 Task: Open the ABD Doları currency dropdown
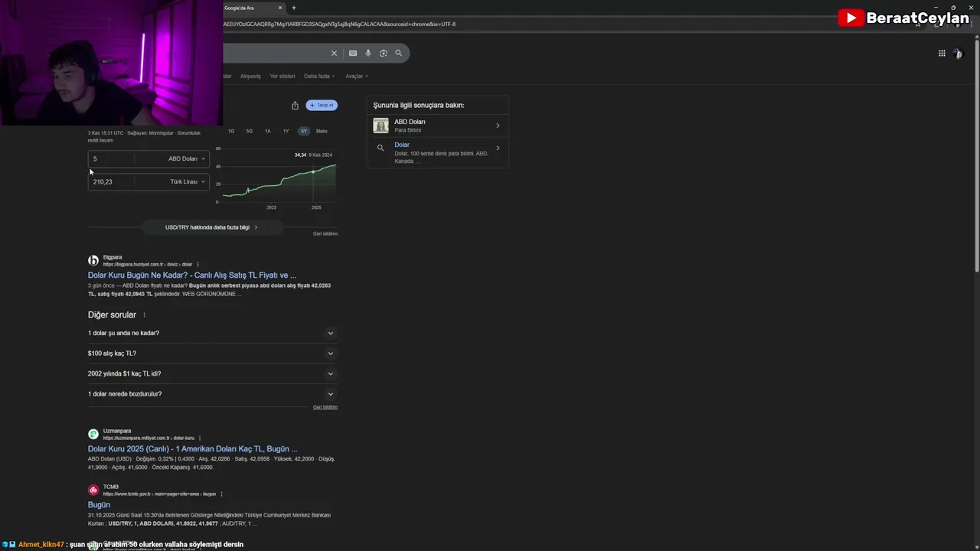click(186, 158)
